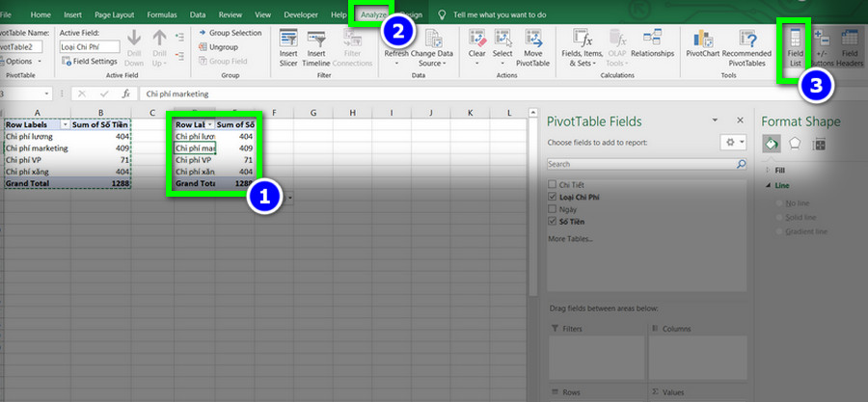Click the search magnifier in PivotTable Fields
The width and height of the screenshot is (868, 402).
coord(741,164)
